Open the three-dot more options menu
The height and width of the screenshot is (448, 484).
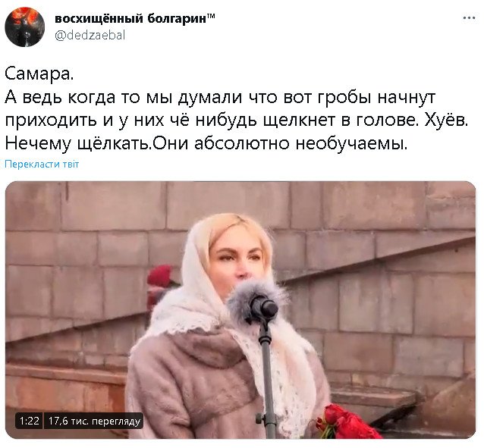click(x=469, y=18)
